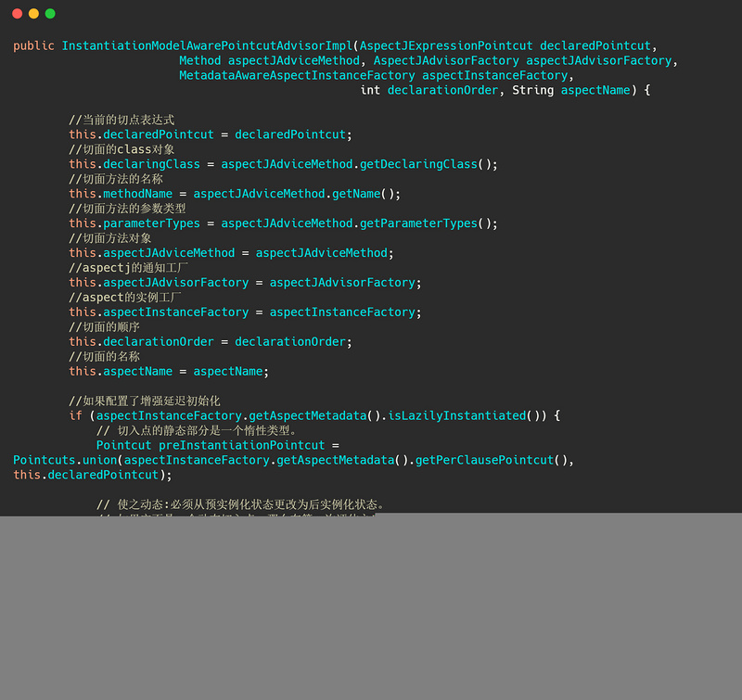Click the green maximize dot
Viewport: 742px width, 700px height.
point(50,14)
